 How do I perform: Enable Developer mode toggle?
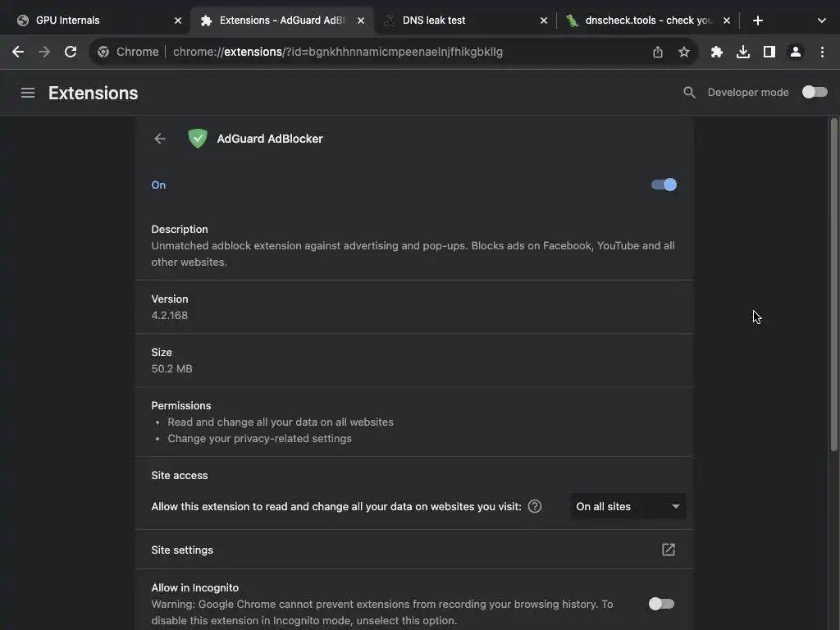pyautogui.click(x=815, y=92)
